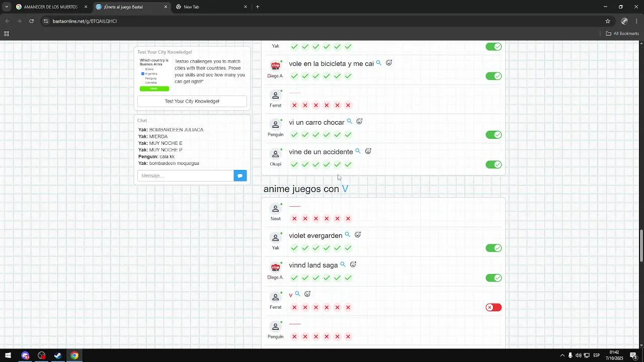Click magnifier next to 'vine de un accidente'
Image resolution: width=644 pixels, height=362 pixels.
[358, 151]
